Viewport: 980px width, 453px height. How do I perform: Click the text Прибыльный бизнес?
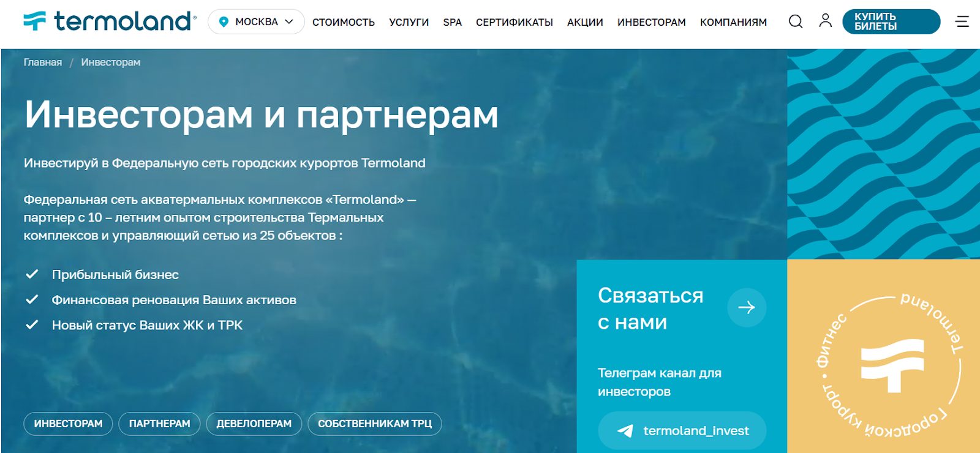(x=115, y=275)
